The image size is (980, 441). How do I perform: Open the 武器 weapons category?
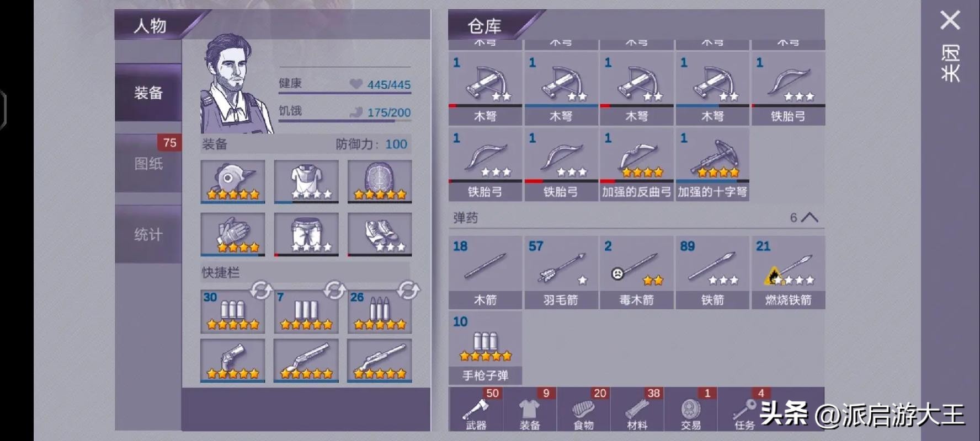tap(476, 409)
